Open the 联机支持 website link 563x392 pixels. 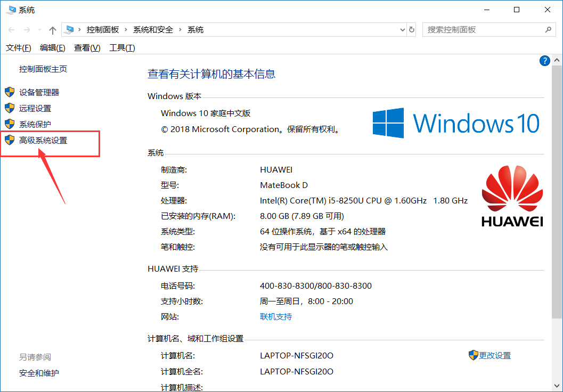(x=276, y=316)
